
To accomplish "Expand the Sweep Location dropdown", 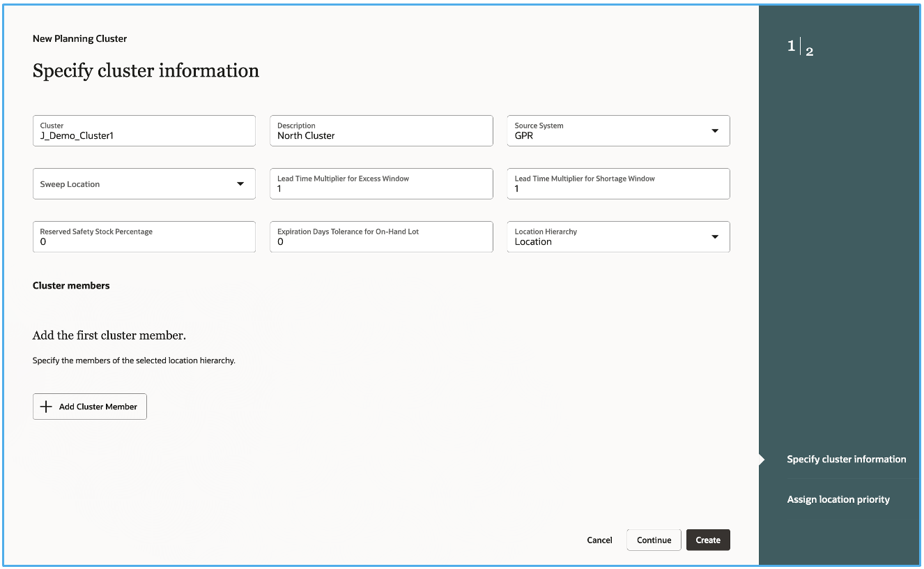I will [240, 183].
